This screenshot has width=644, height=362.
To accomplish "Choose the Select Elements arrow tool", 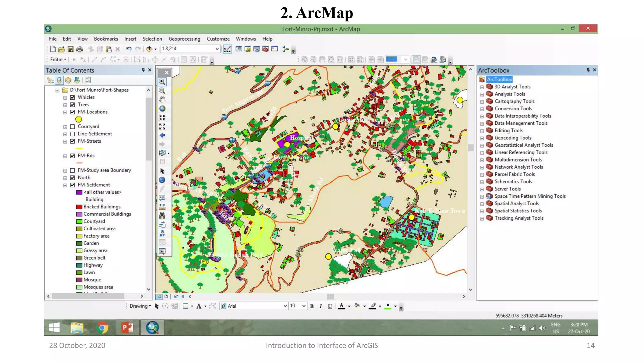I will 162,171.
